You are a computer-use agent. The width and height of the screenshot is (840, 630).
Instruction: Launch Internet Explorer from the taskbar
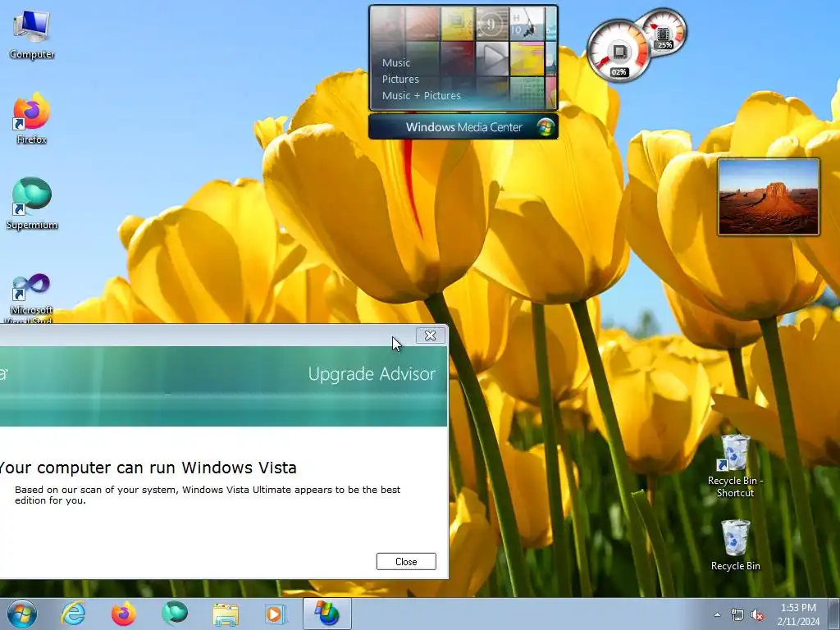73,614
